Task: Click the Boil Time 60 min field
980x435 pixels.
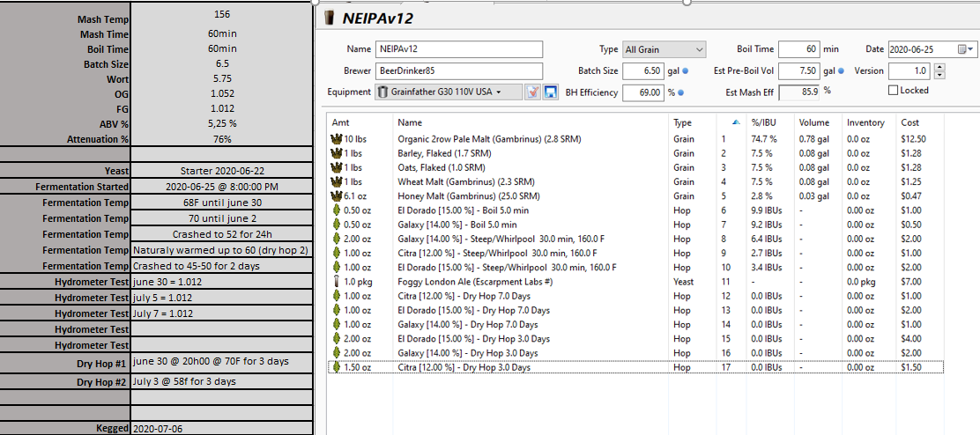Action: click(799, 49)
